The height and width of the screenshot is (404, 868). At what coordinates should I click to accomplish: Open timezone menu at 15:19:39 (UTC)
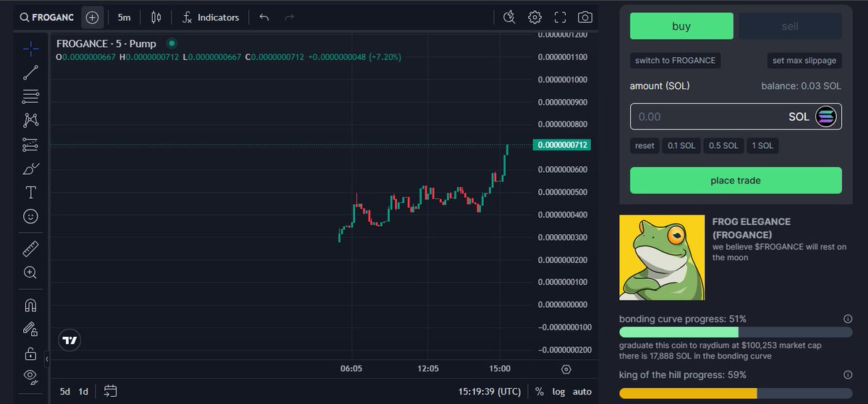click(489, 392)
